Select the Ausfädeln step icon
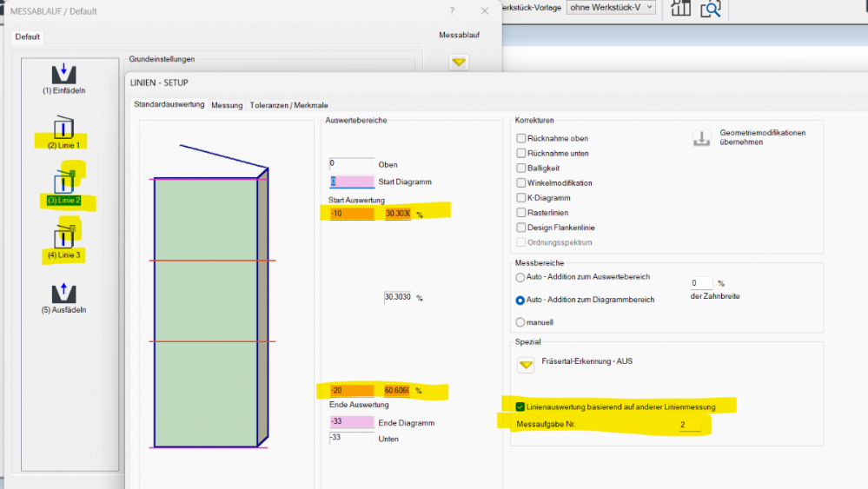Screen dimensions: 868x489 [x=63, y=293]
